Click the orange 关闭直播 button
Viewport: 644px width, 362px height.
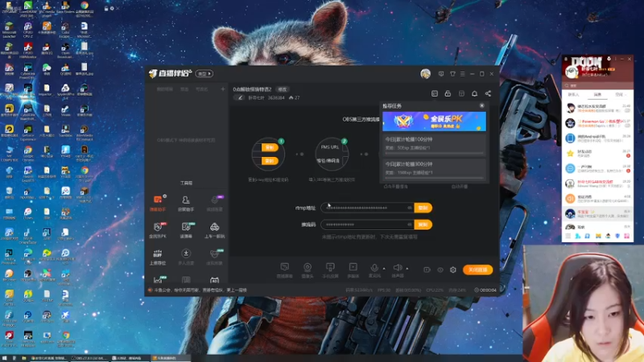[477, 269]
